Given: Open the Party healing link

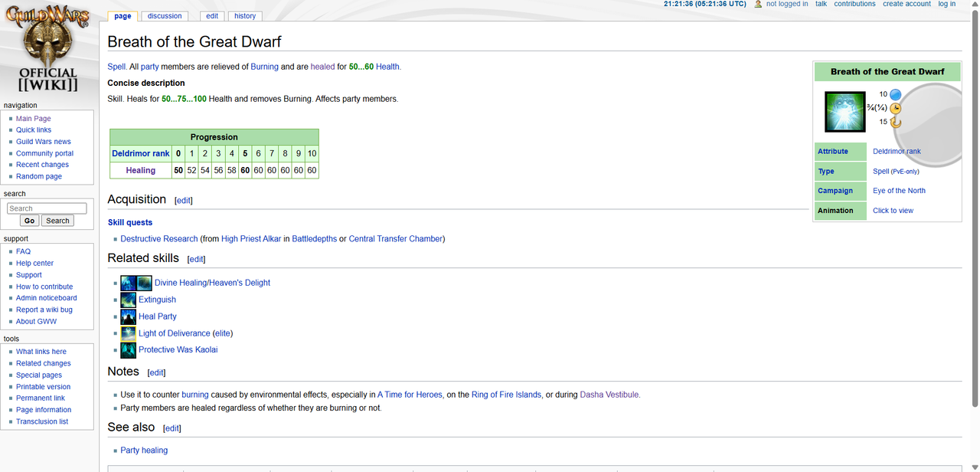Looking at the screenshot, I should [x=144, y=451].
